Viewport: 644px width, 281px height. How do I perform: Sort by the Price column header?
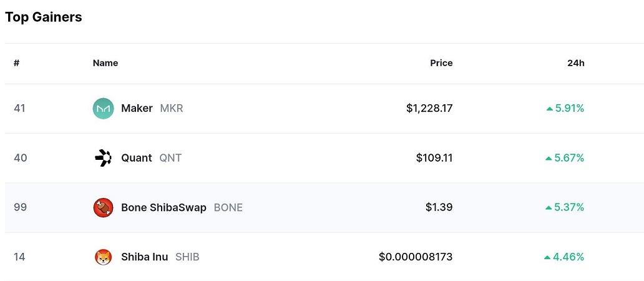click(x=441, y=63)
